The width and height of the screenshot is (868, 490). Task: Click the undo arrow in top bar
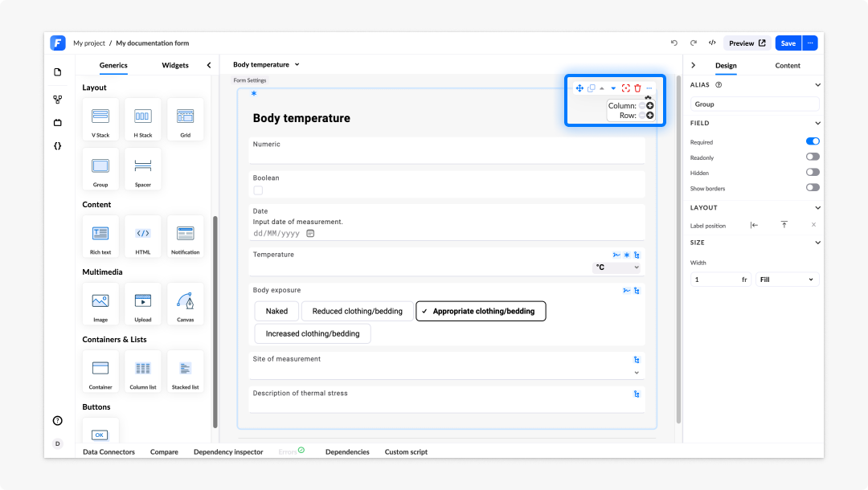point(674,43)
